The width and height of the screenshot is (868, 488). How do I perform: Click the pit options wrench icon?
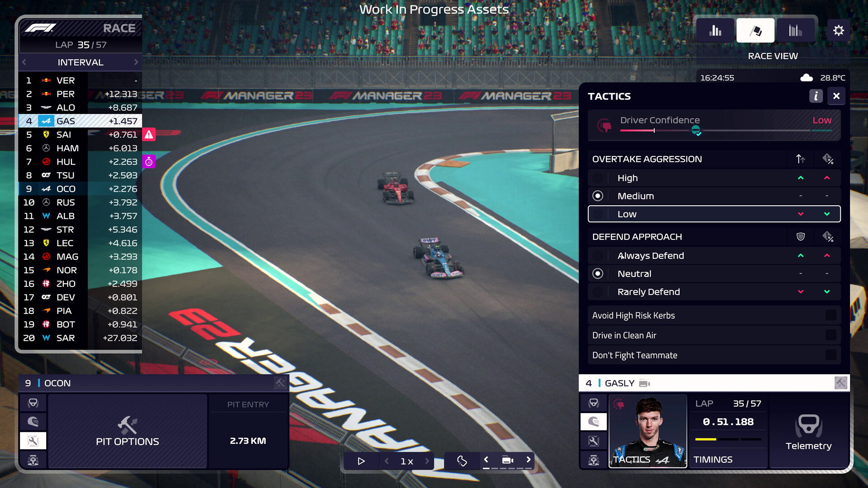33,441
